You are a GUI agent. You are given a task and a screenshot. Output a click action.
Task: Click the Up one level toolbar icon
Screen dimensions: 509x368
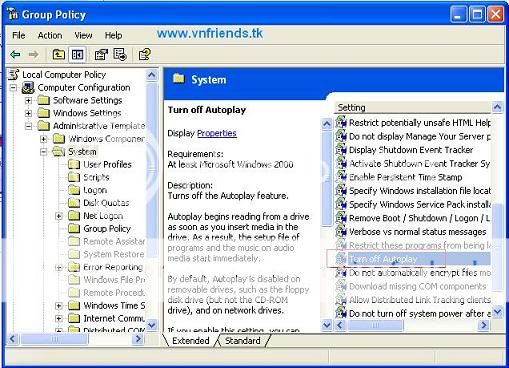(59, 54)
